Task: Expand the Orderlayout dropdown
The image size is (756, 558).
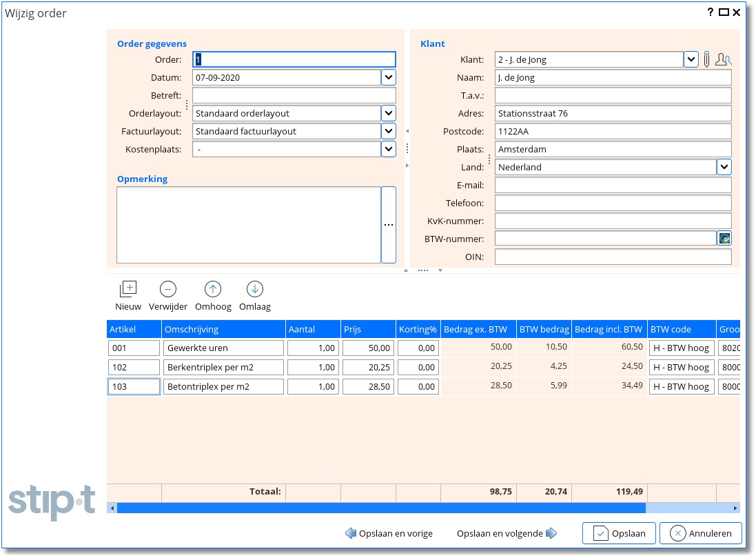Action: click(x=389, y=114)
